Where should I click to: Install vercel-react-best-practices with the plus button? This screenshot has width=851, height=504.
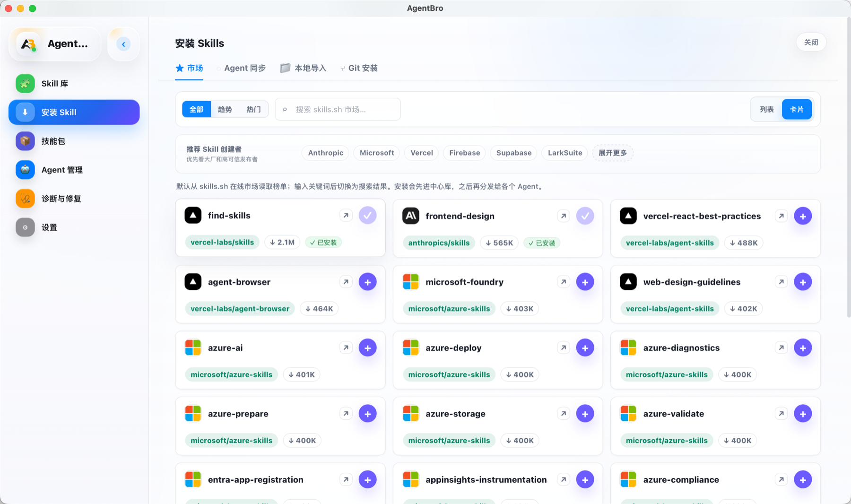[x=803, y=216]
